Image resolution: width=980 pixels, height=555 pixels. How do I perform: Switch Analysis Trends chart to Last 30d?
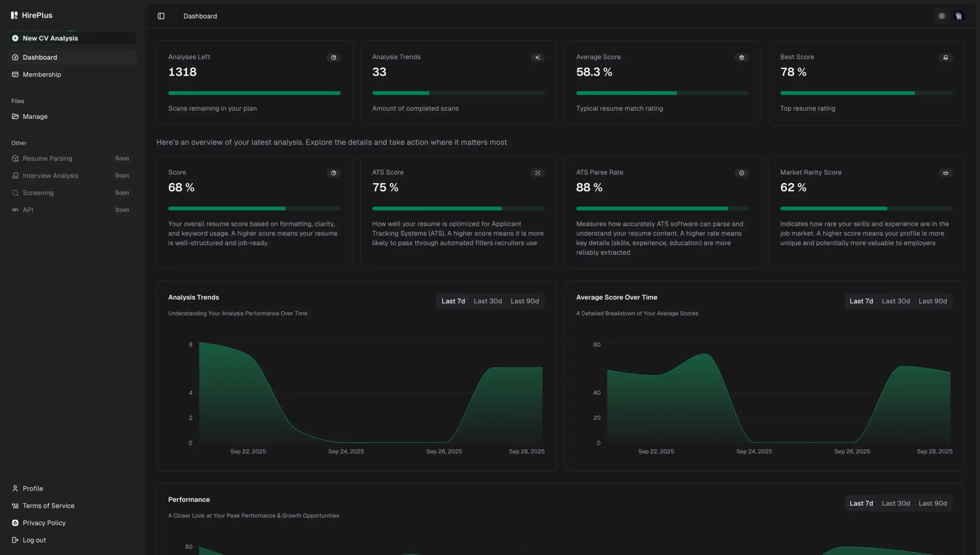[x=487, y=301]
